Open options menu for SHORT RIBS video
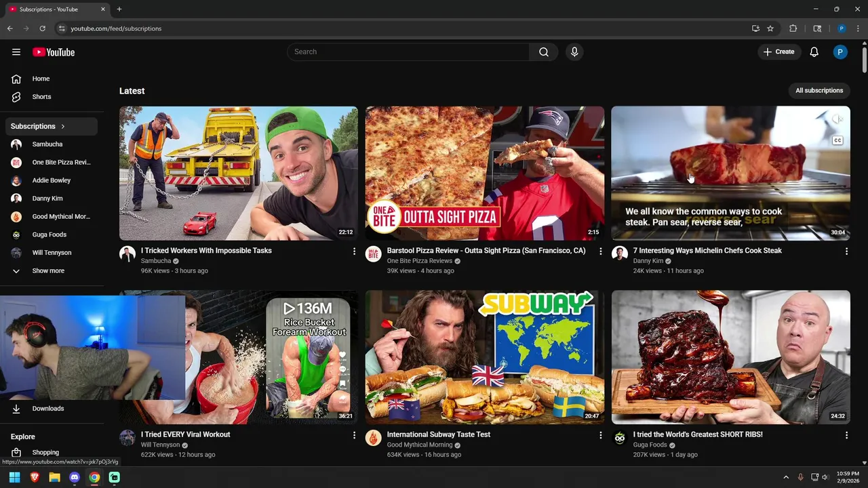The width and height of the screenshot is (868, 488). (x=846, y=435)
